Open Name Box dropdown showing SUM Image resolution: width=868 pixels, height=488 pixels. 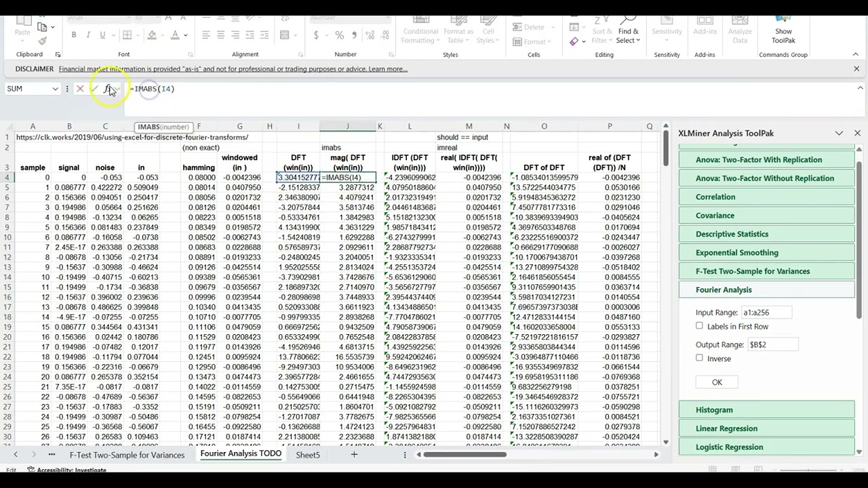click(x=55, y=89)
